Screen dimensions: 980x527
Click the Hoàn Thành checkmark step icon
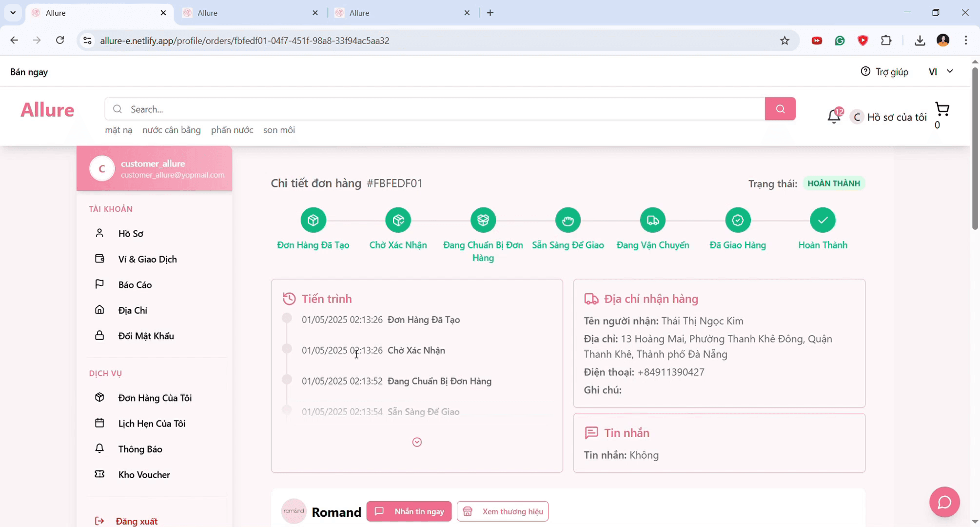pos(823,221)
